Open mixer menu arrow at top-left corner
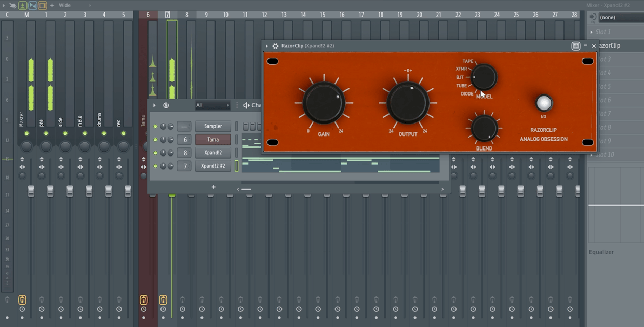 click(x=4, y=5)
